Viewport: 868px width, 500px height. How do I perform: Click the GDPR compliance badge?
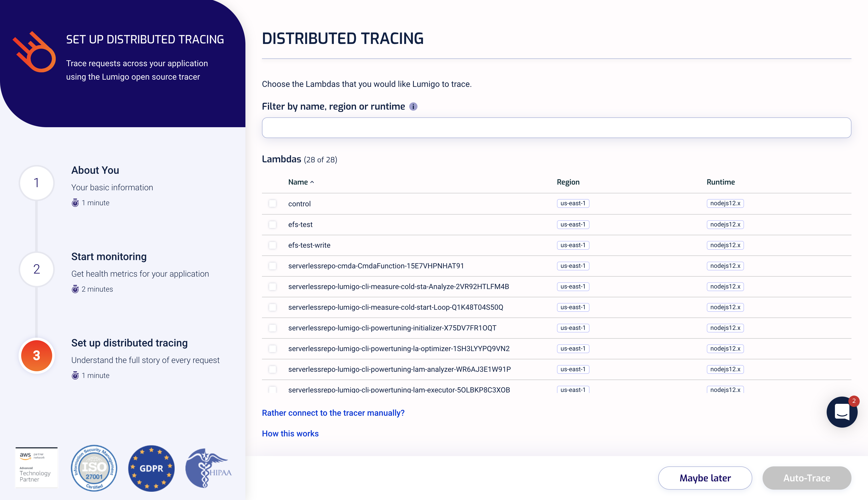pos(151,468)
